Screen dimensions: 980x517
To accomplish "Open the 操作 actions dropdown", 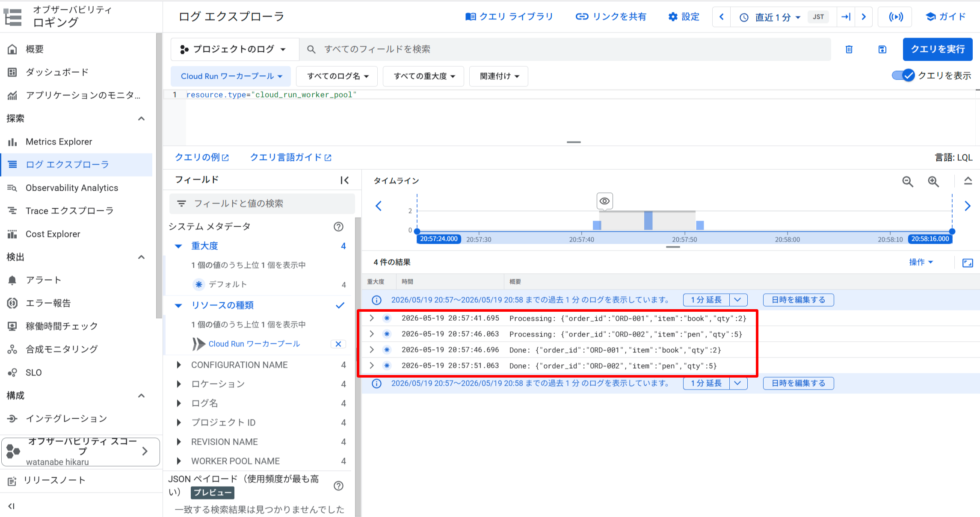I will click(921, 262).
